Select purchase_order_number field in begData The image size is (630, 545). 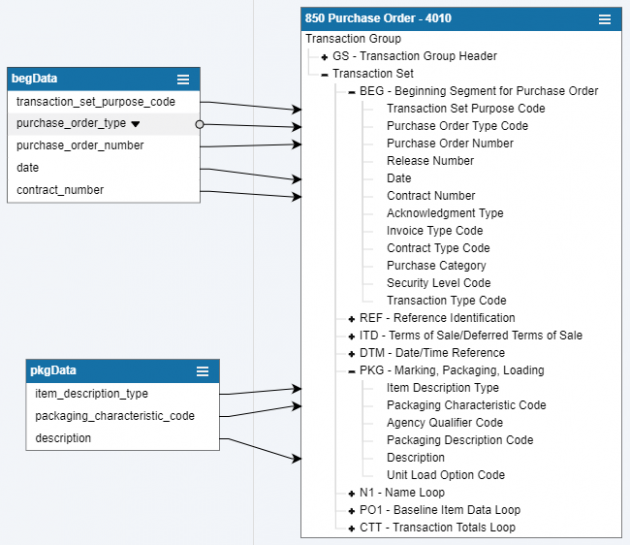[x=104, y=145]
